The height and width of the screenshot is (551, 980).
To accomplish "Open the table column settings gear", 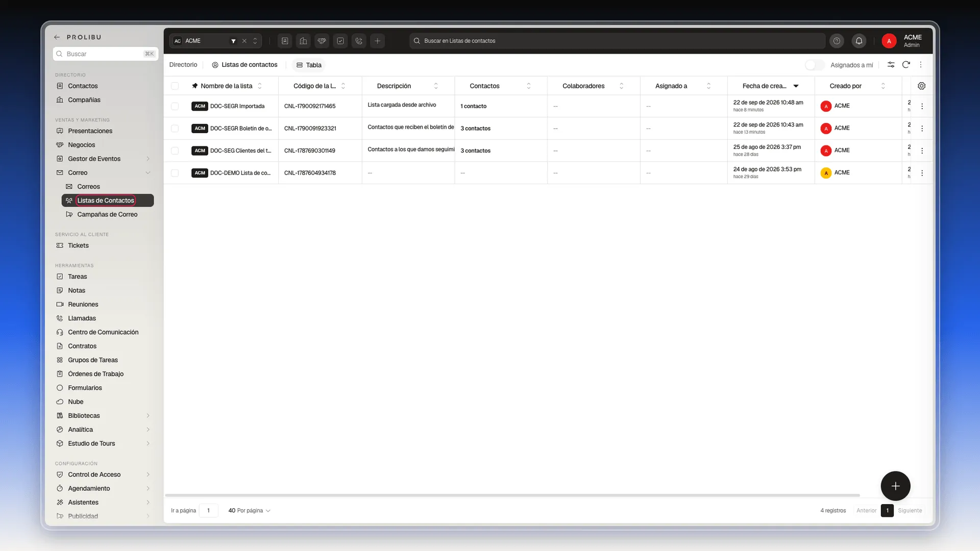I will 921,86.
